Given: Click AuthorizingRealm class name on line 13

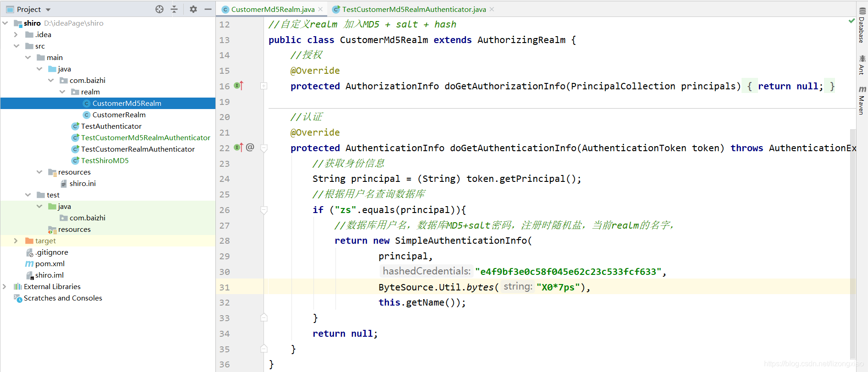Looking at the screenshot, I should (521, 40).
